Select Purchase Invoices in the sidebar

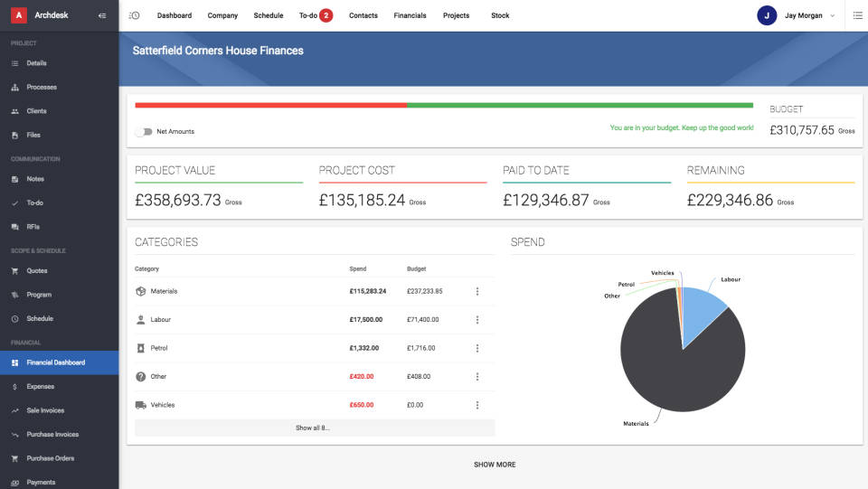pyautogui.click(x=52, y=434)
